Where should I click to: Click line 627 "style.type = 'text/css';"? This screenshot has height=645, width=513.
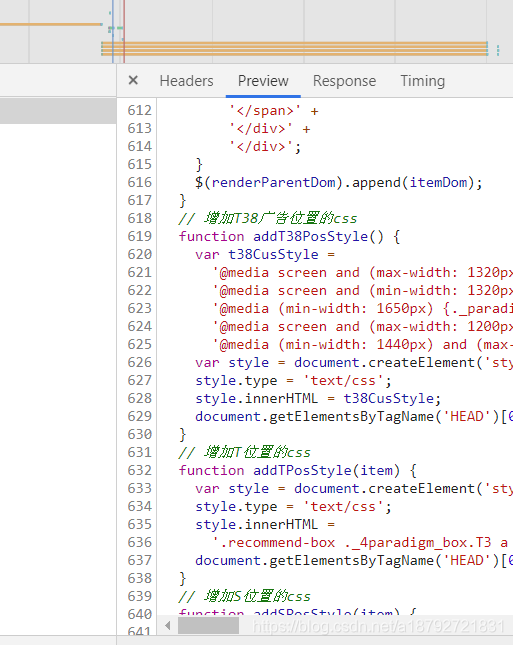coord(293,381)
